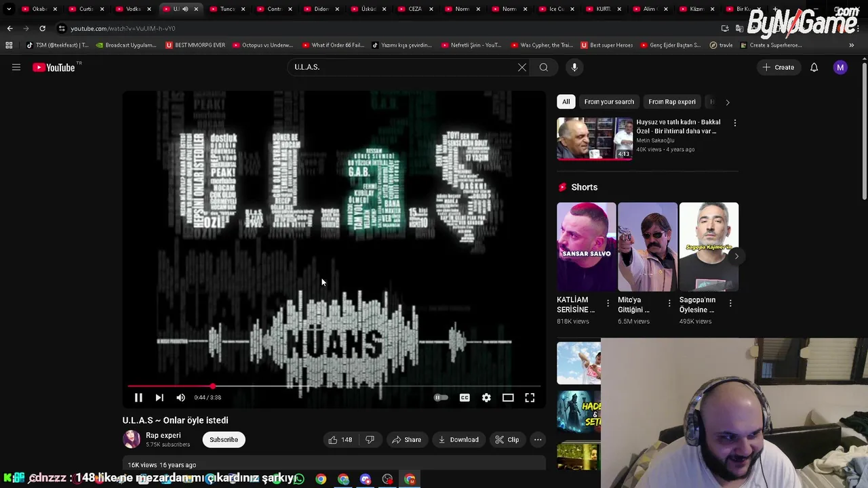Select the All filter chip

click(566, 102)
